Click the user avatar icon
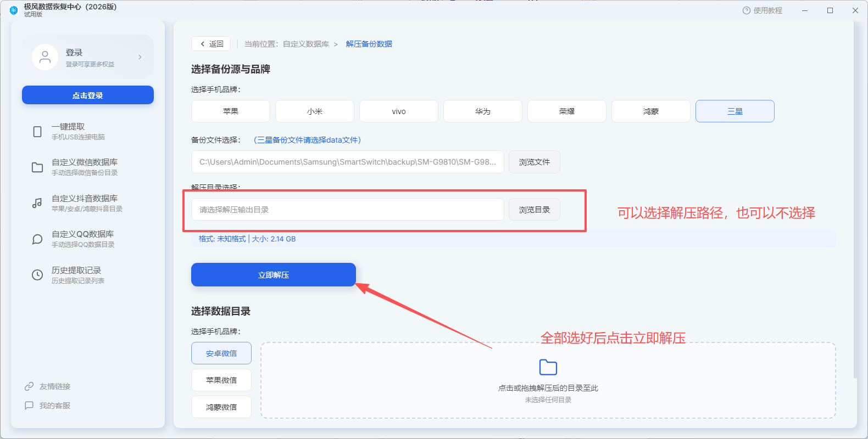 [45, 57]
